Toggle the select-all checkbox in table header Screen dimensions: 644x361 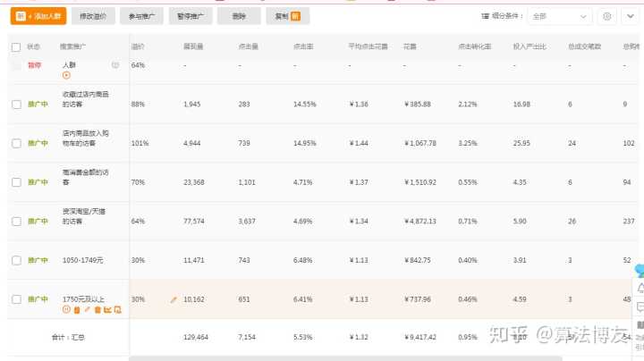(x=16, y=46)
